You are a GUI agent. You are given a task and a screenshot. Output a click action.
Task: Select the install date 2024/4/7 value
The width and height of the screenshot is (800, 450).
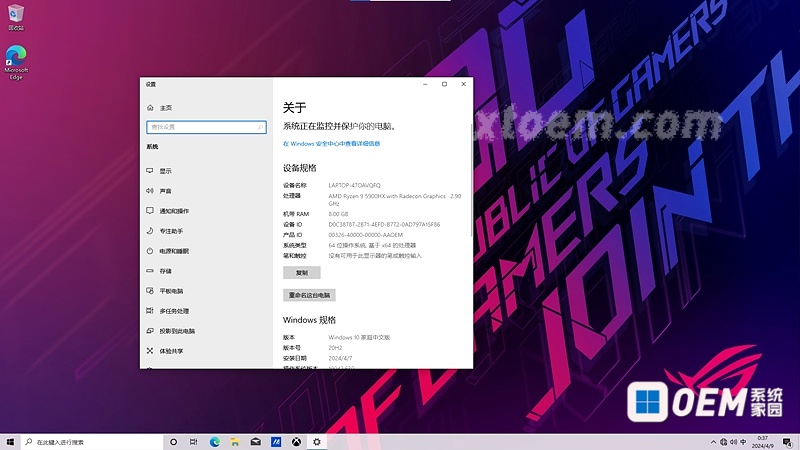(x=340, y=359)
